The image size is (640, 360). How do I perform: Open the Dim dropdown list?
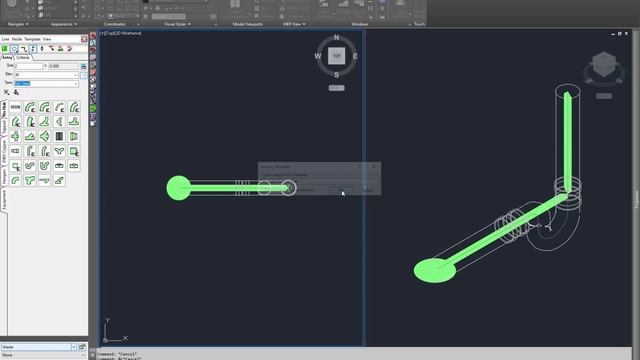tap(76, 75)
